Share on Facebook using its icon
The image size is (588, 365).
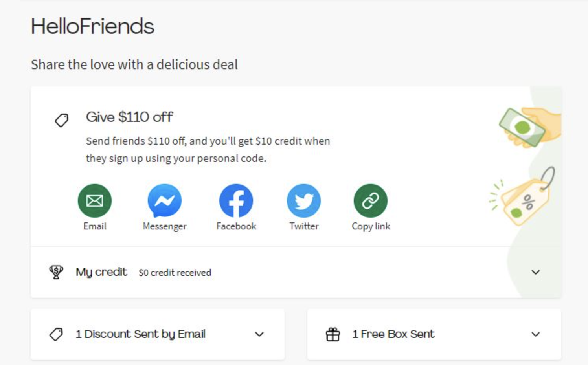click(x=236, y=201)
